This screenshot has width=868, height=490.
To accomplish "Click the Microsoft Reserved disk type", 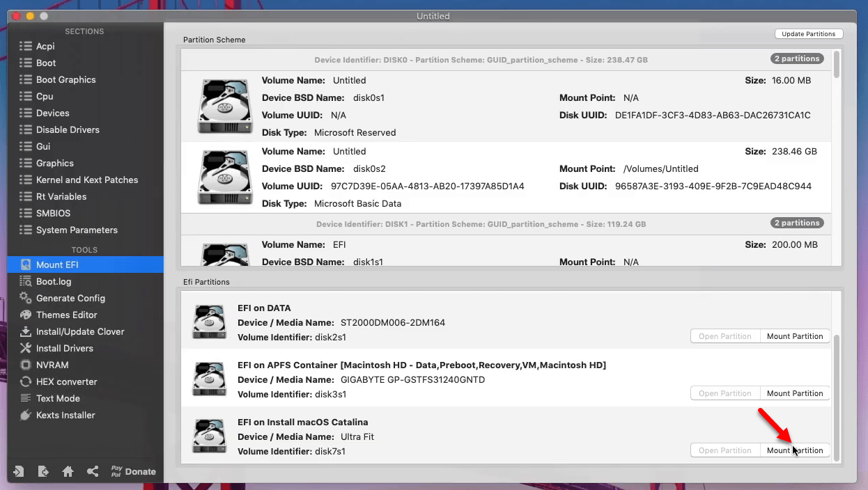I will 355,133.
